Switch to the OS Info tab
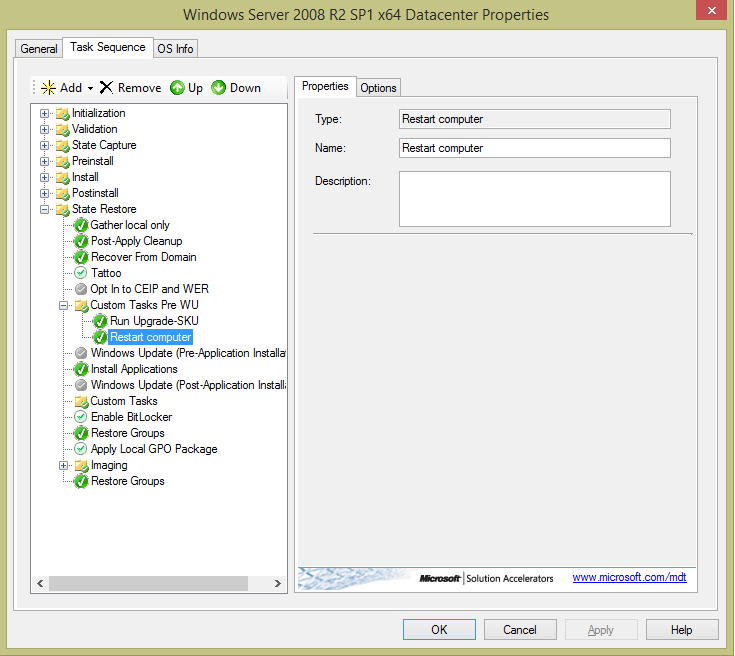 176,49
